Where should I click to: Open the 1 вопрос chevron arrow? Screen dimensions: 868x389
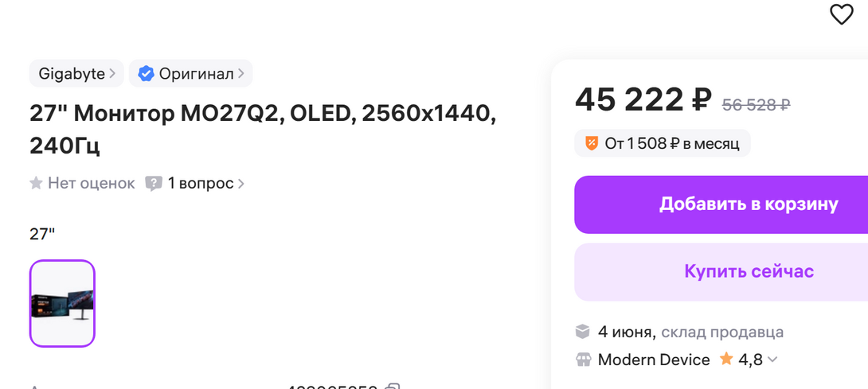pyautogui.click(x=241, y=184)
